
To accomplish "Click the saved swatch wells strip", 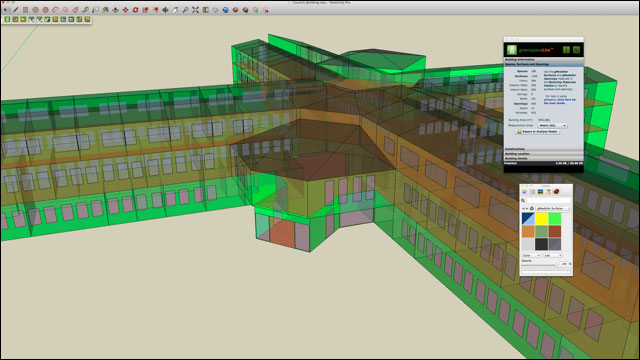I will click(546, 272).
